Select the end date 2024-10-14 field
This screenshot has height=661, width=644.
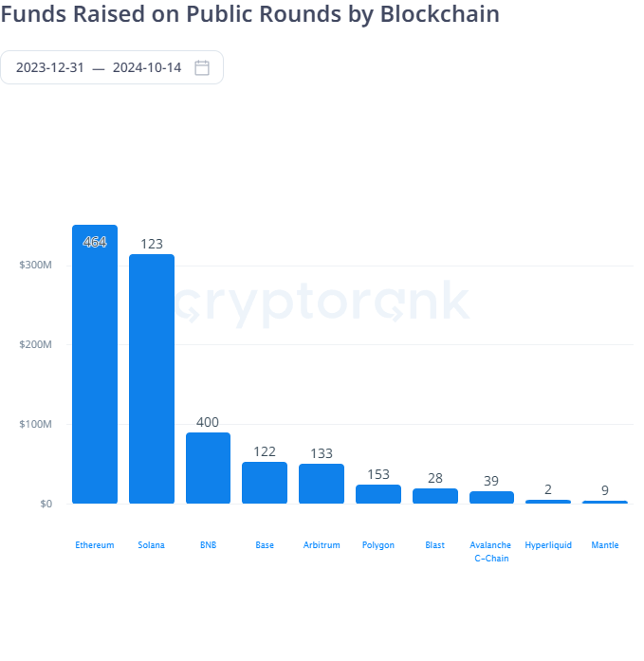coord(147,67)
